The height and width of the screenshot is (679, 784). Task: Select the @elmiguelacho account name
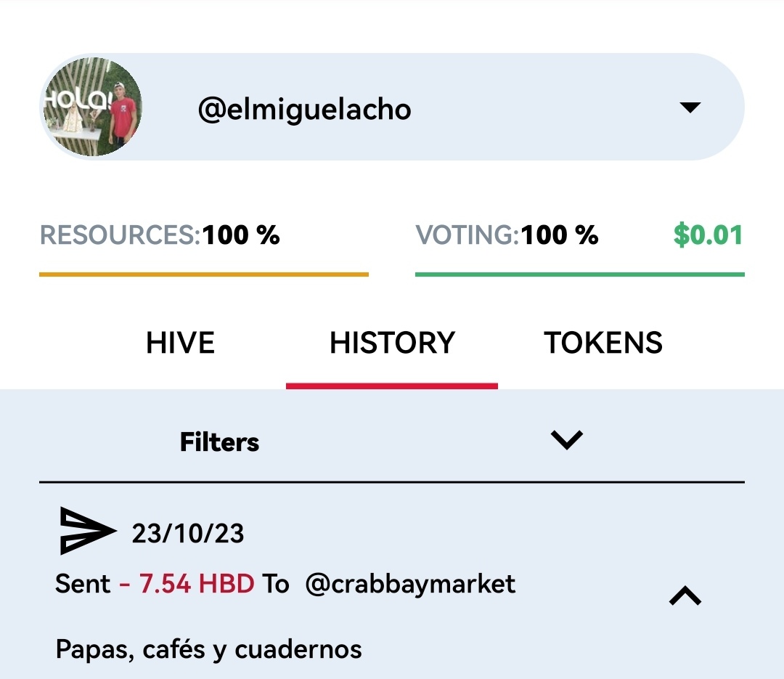(x=304, y=109)
